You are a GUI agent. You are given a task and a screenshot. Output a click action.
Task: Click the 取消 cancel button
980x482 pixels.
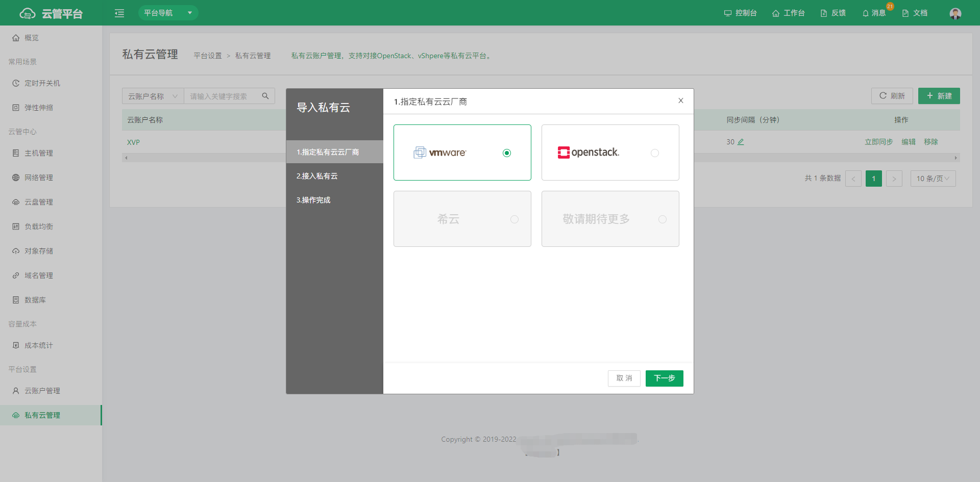pyautogui.click(x=624, y=378)
